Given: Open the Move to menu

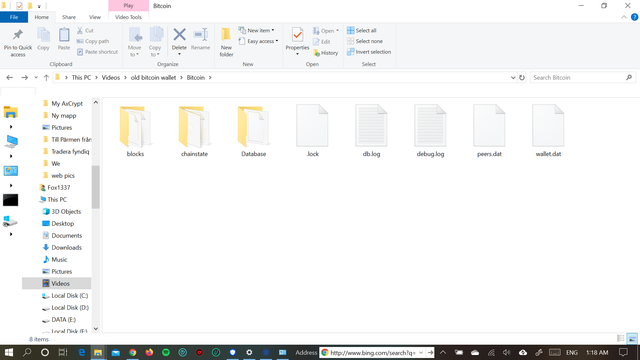Looking at the screenshot, I should [134, 42].
